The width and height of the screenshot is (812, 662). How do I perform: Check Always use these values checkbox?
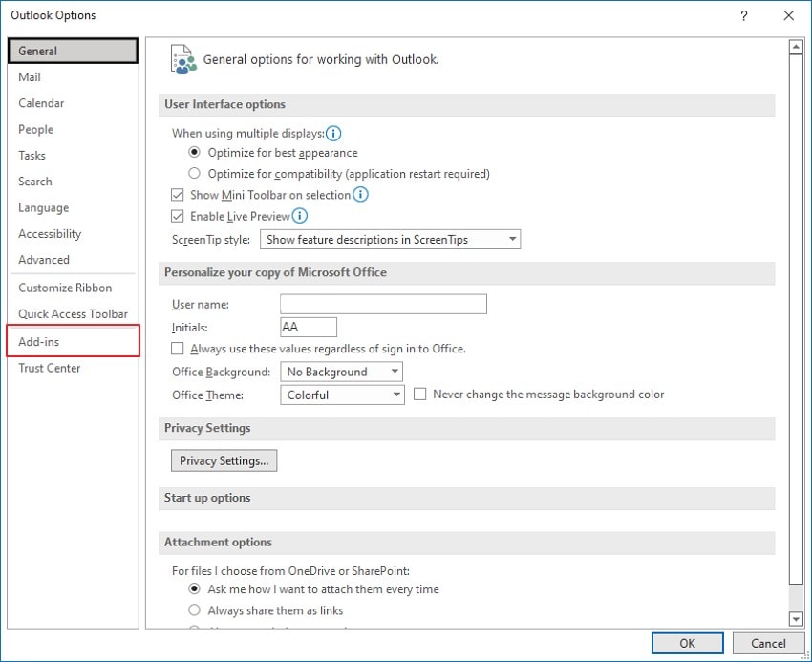(x=177, y=349)
